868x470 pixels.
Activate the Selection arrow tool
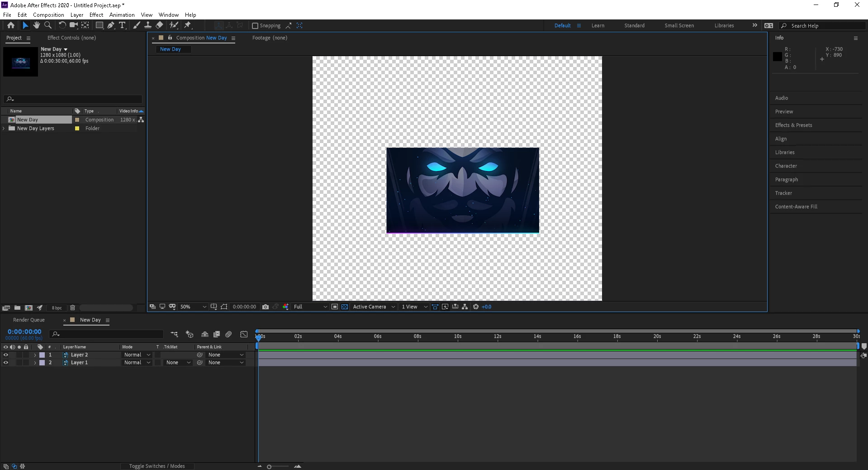[25, 25]
